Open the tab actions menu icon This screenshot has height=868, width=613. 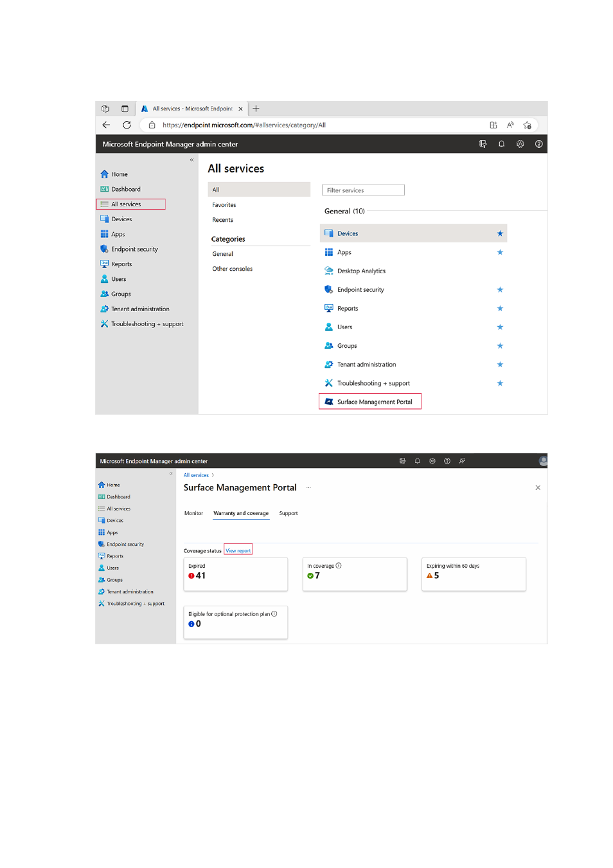click(125, 109)
